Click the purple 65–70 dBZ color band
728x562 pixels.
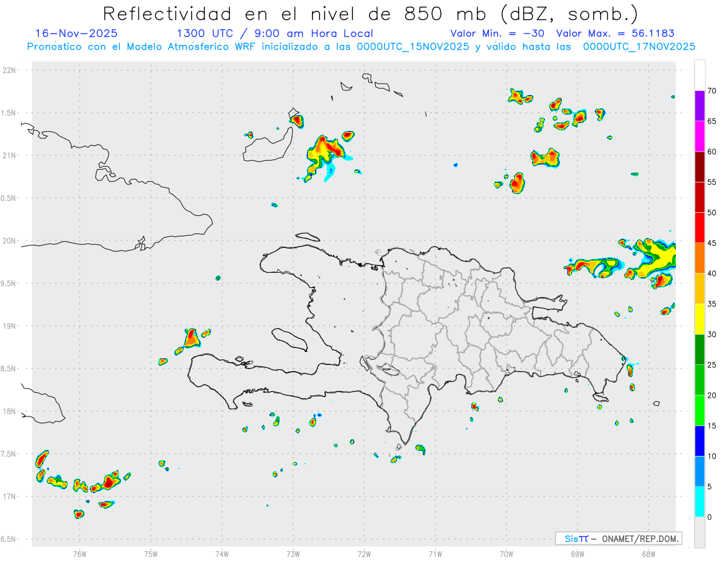click(699, 106)
